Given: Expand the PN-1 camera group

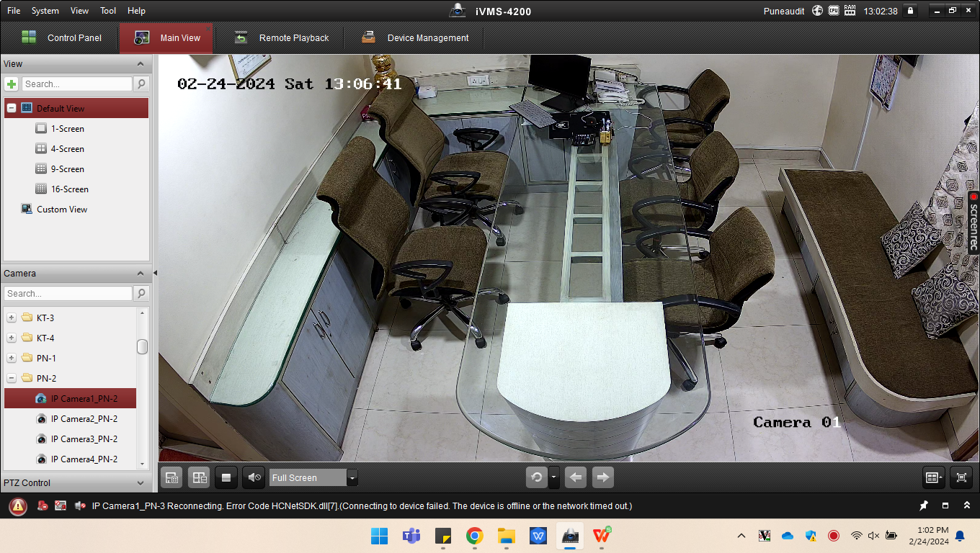Looking at the screenshot, I should [12, 358].
